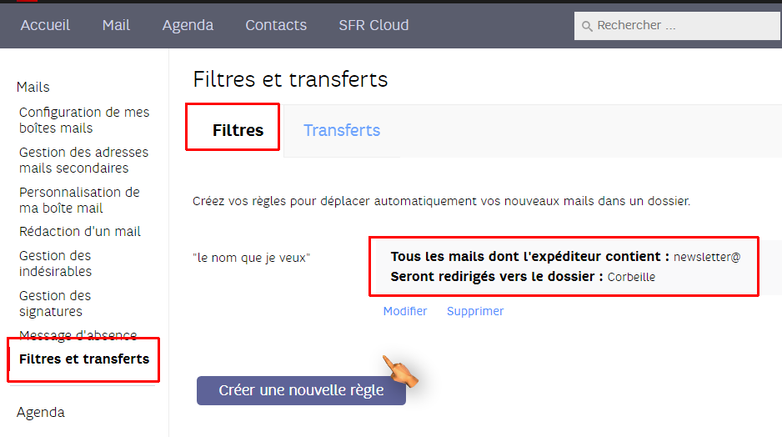Click Supprimer to delete the rule
The width and height of the screenshot is (782, 437).
tap(475, 311)
